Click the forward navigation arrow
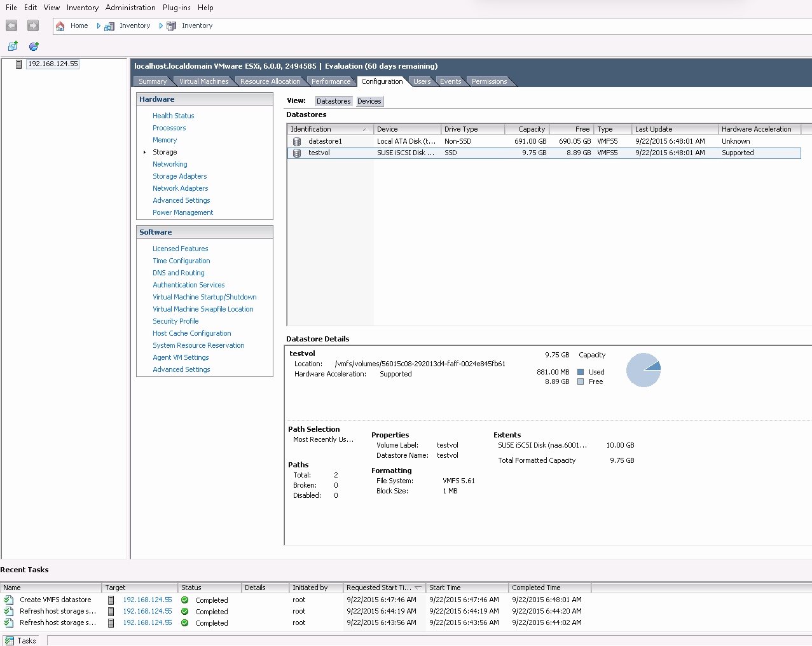Image resolution: width=812 pixels, height=646 pixels. tap(33, 25)
